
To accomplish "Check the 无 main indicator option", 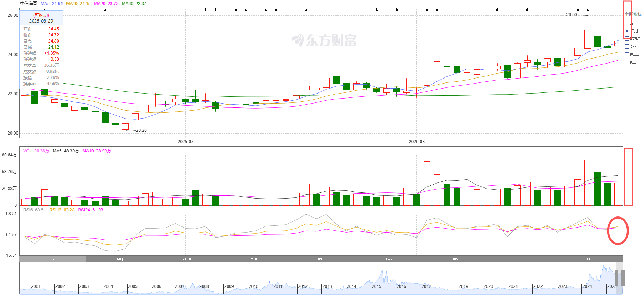I will point(627,23).
